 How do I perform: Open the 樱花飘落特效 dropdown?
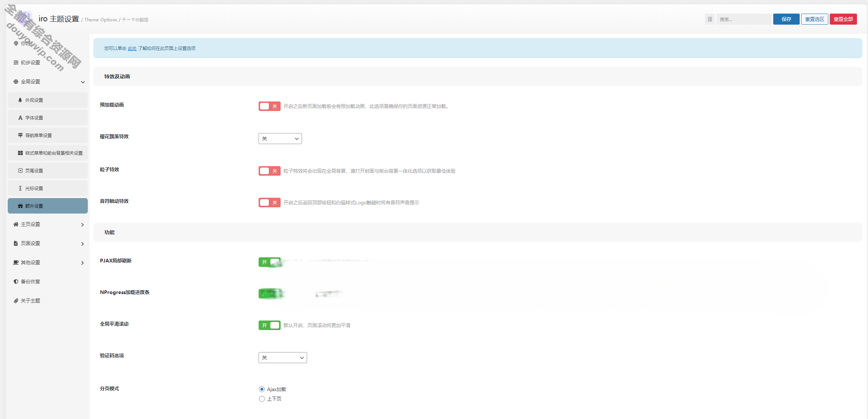click(x=280, y=139)
